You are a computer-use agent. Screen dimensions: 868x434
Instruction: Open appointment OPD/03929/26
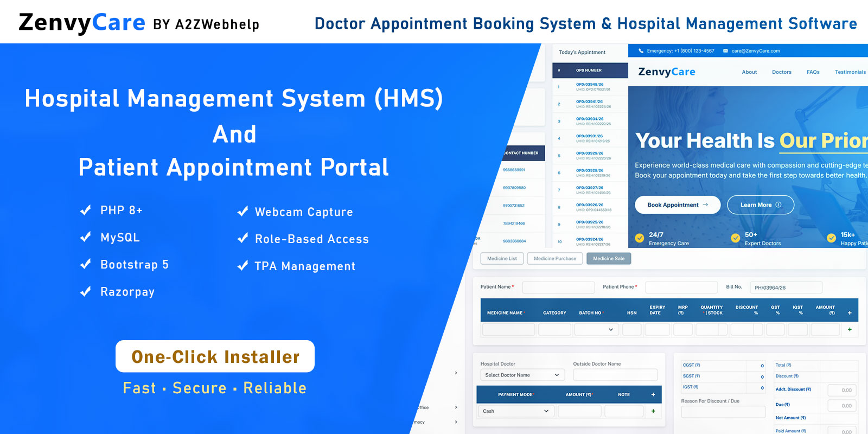click(590, 154)
